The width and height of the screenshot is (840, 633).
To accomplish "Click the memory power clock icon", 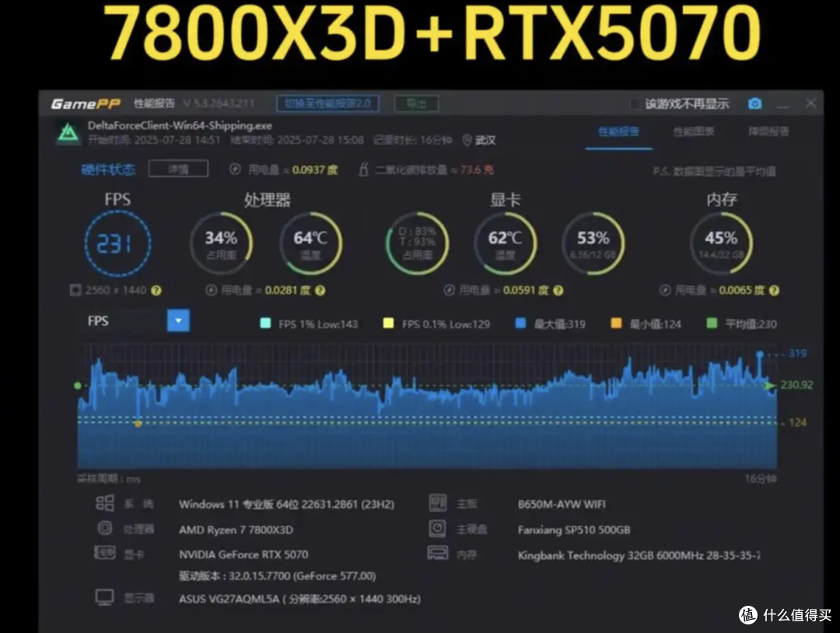I will pyautogui.click(x=665, y=290).
